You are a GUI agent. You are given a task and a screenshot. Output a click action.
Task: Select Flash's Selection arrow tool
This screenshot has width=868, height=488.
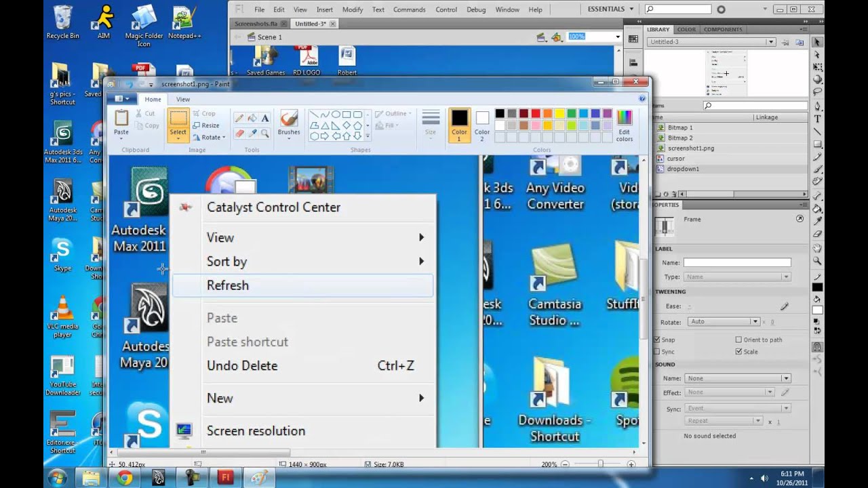818,42
